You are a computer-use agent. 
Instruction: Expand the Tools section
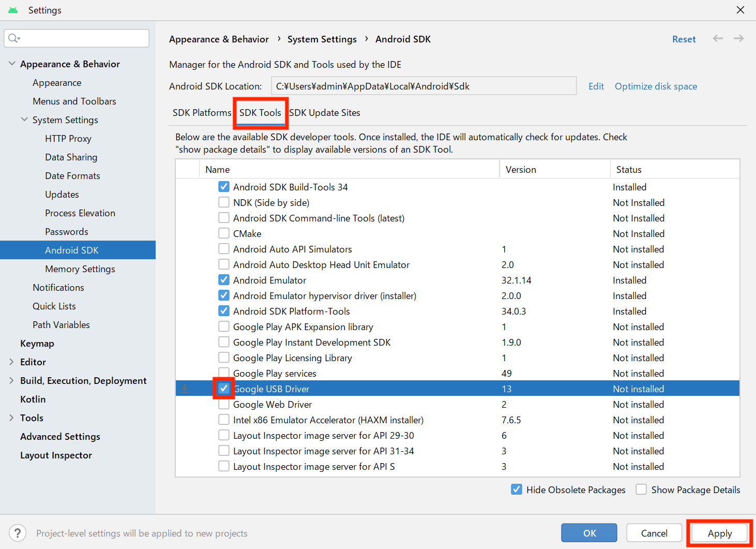click(x=11, y=418)
